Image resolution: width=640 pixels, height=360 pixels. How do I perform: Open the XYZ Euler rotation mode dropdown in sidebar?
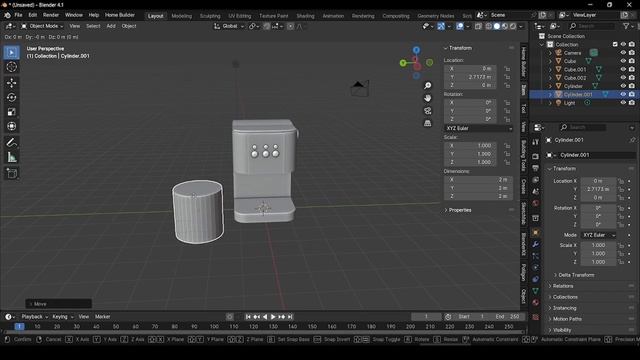click(478, 128)
